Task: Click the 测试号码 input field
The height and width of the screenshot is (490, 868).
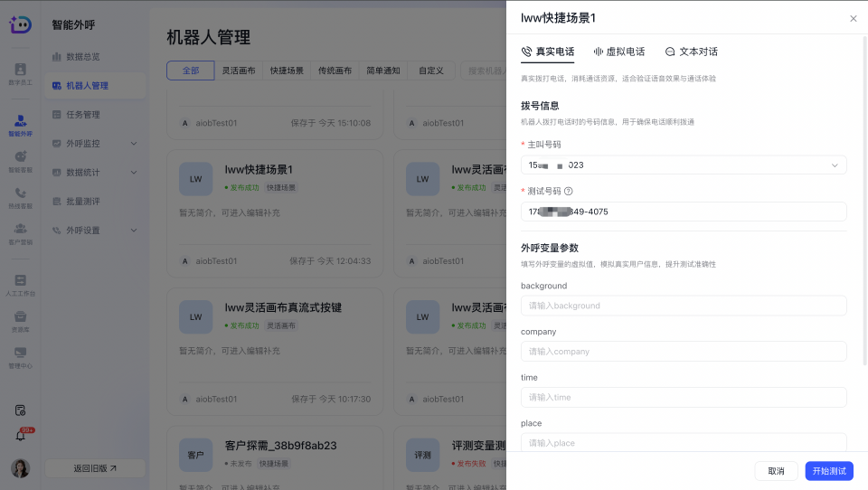Action: coord(684,212)
